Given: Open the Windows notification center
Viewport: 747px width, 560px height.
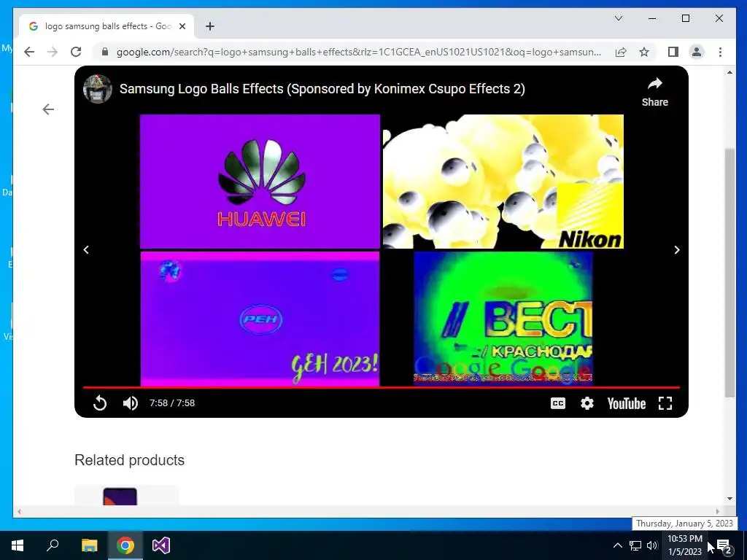Looking at the screenshot, I should click(x=724, y=545).
